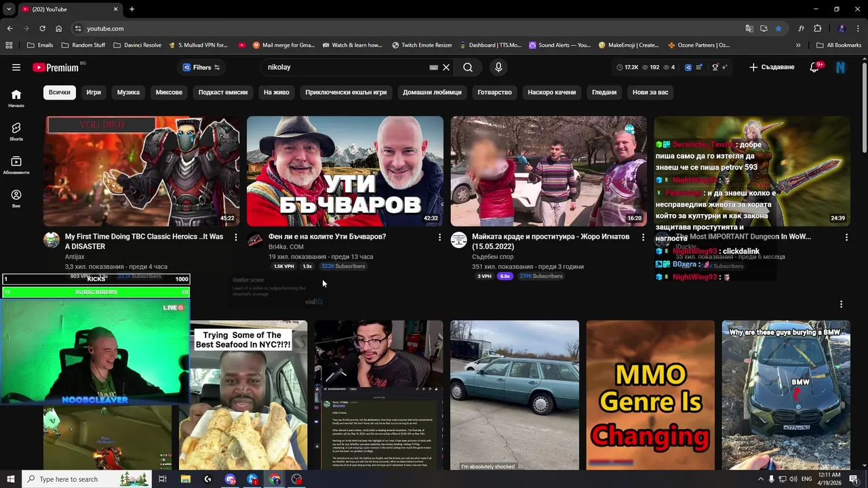The image size is (868, 488).
Task: Open a new browser tab
Action: 132,9
